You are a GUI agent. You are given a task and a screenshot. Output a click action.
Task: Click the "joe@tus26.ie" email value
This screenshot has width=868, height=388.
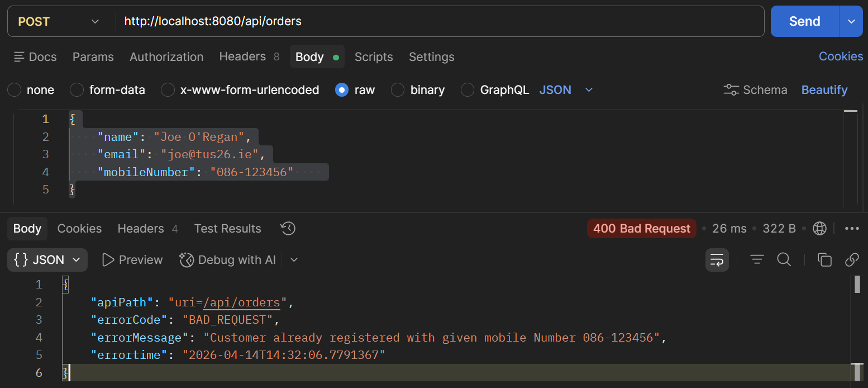[x=209, y=154]
